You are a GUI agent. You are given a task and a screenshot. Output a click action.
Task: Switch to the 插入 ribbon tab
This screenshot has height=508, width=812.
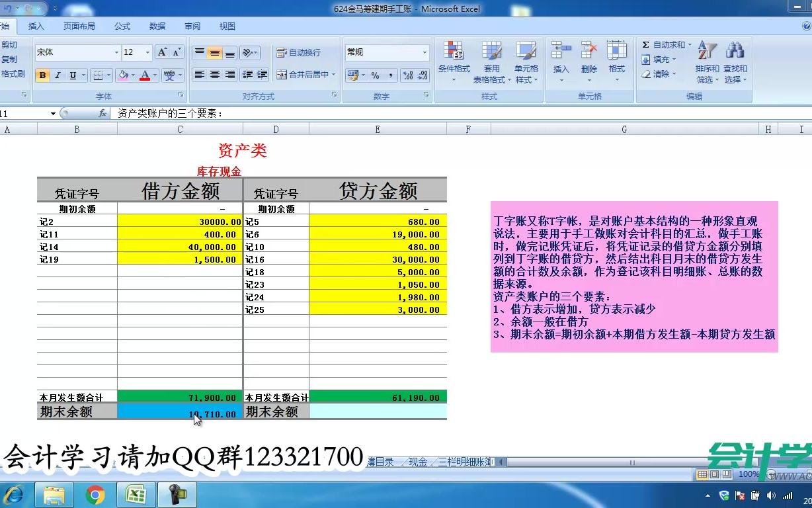pyautogui.click(x=36, y=26)
